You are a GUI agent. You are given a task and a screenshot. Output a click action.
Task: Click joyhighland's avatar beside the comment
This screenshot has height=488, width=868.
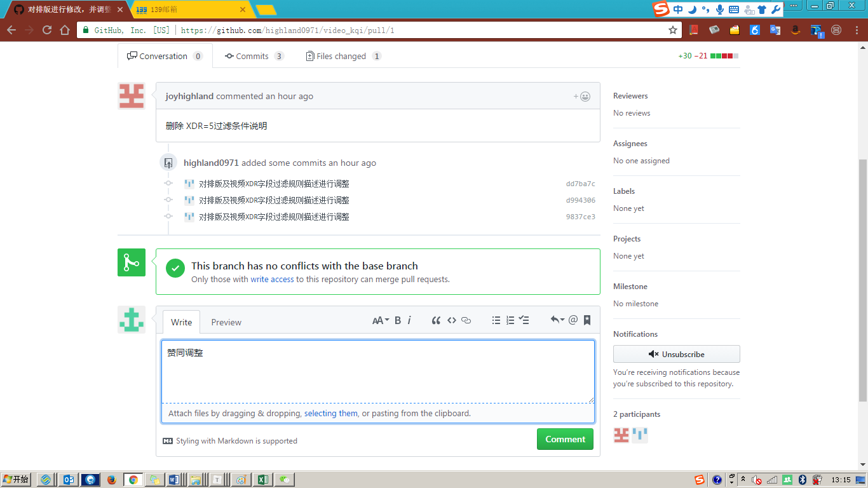[x=132, y=96]
